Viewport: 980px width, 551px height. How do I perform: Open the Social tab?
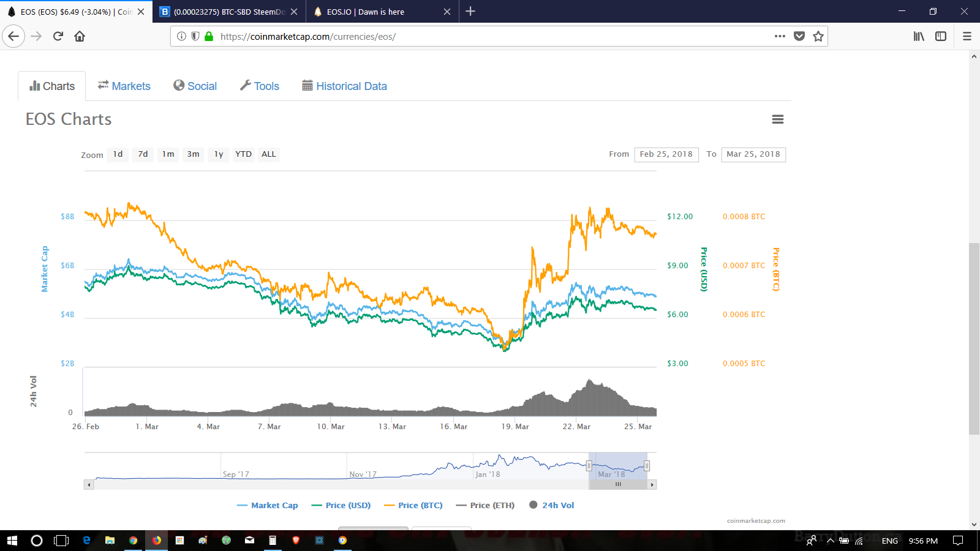pos(195,86)
